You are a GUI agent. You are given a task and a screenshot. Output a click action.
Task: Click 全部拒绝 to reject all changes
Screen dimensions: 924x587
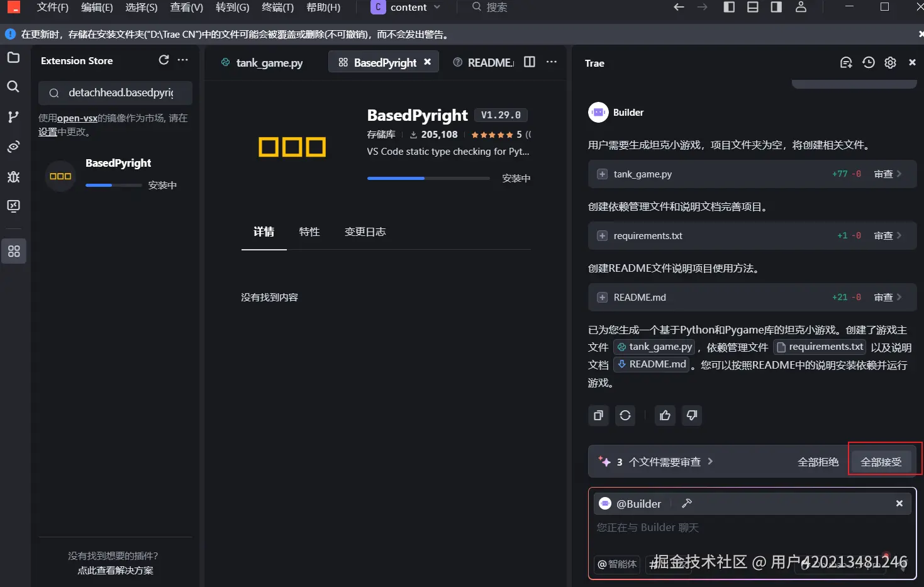tap(818, 462)
